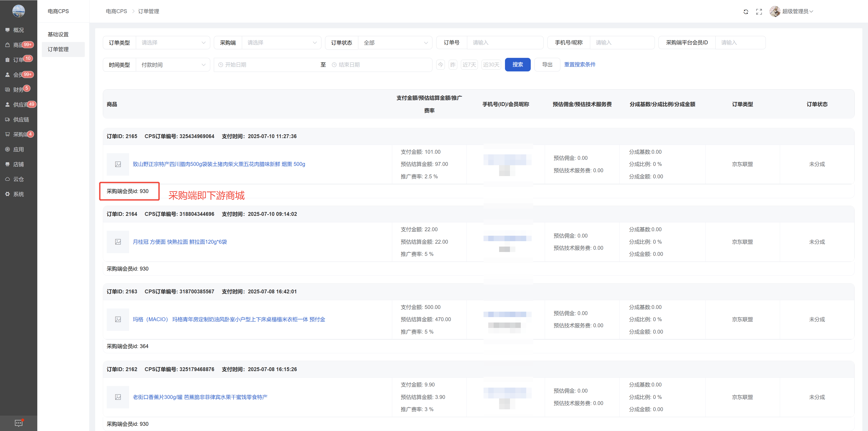Select 订单管理 menu item
This screenshot has width=868, height=431.
click(58, 49)
